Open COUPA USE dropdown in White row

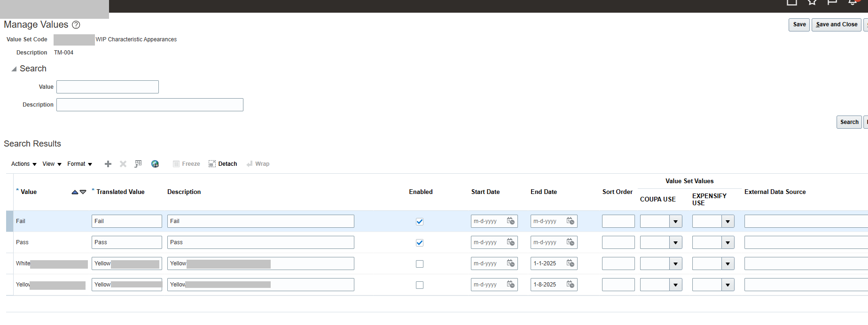point(675,263)
